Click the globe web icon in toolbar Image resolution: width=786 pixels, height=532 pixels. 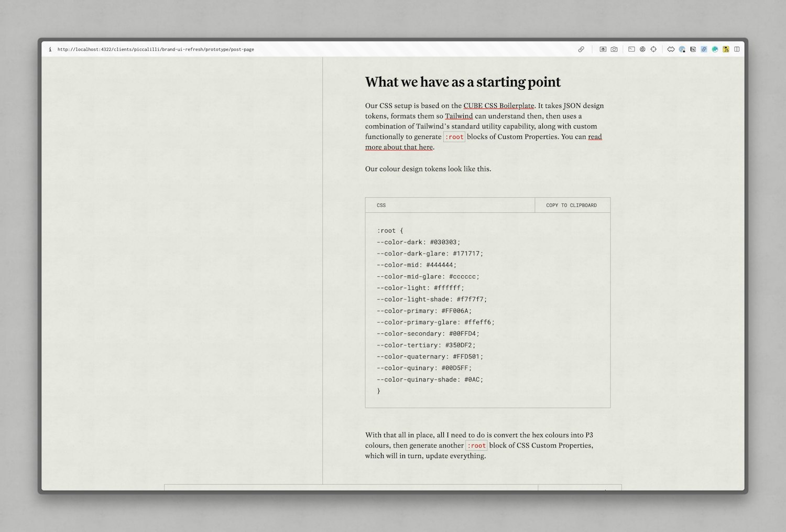coord(642,49)
